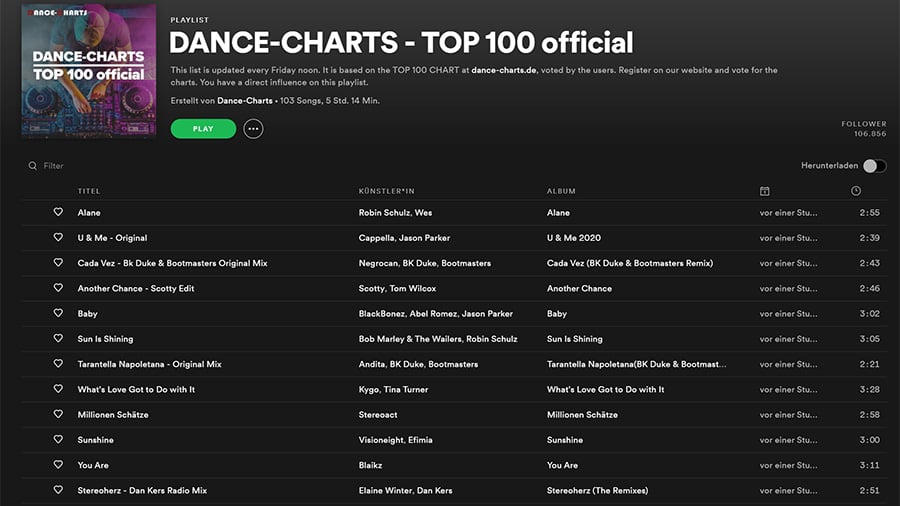Select the track title Sunshine
The height and width of the screenshot is (506, 900).
point(95,439)
